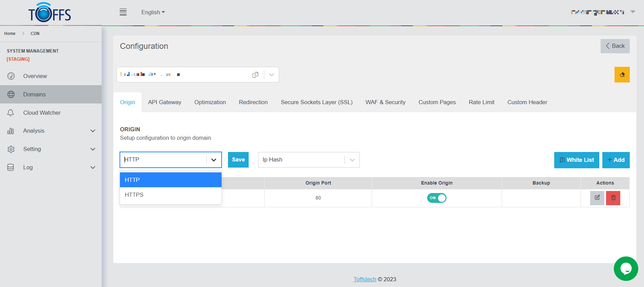Viewport: 644px width, 287px height.
Task: Open the English language dropdown
Action: click(x=153, y=12)
